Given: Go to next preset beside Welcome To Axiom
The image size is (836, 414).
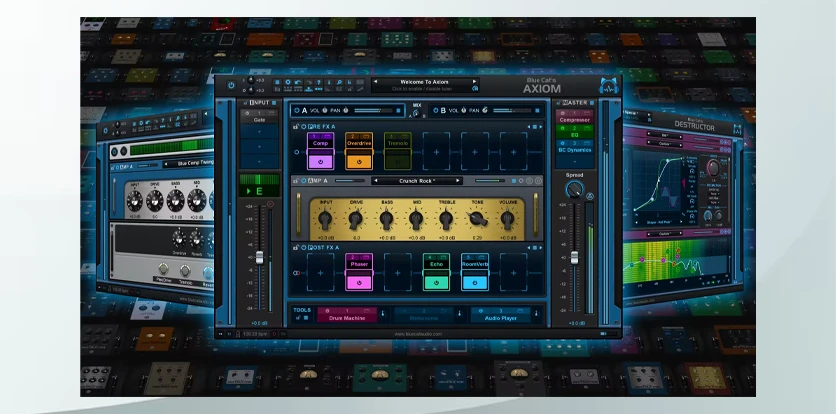Looking at the screenshot, I should (474, 82).
